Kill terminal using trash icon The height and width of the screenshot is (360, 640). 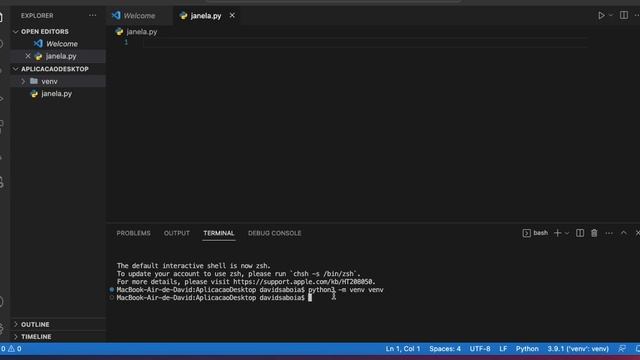[594, 233]
